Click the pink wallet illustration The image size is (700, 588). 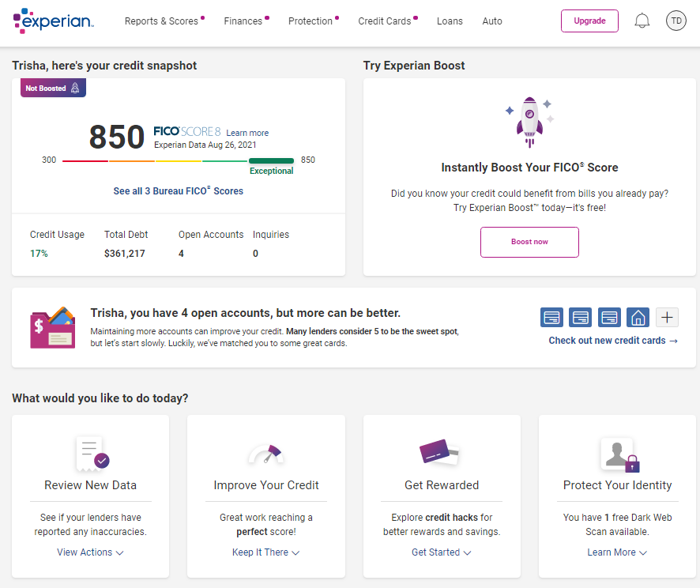53,328
